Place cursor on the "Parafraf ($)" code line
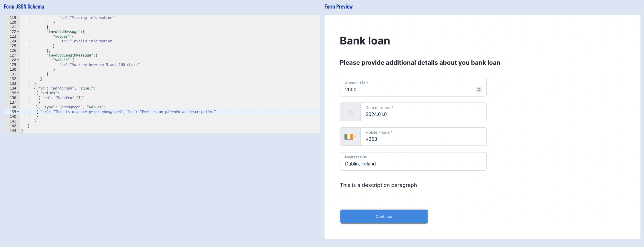The height and width of the screenshot is (247, 644). [70, 98]
